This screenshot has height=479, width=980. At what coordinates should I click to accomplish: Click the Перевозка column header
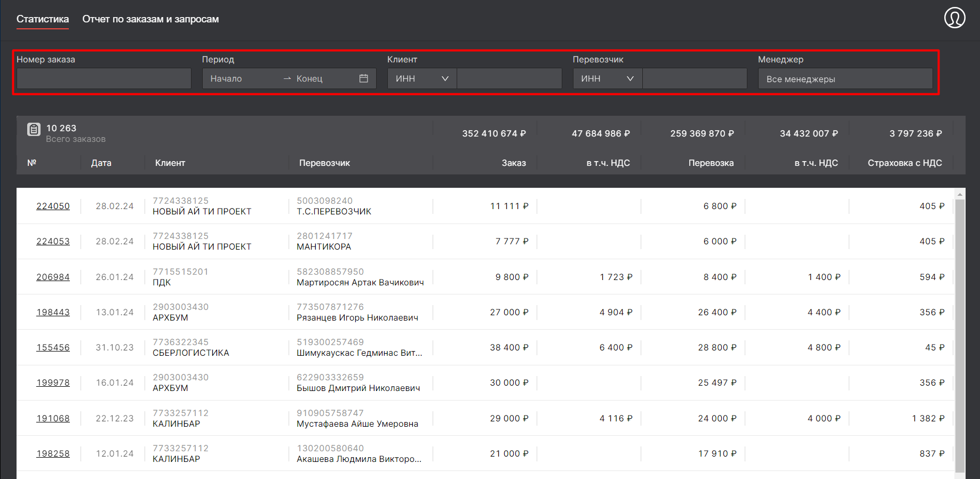tap(711, 163)
